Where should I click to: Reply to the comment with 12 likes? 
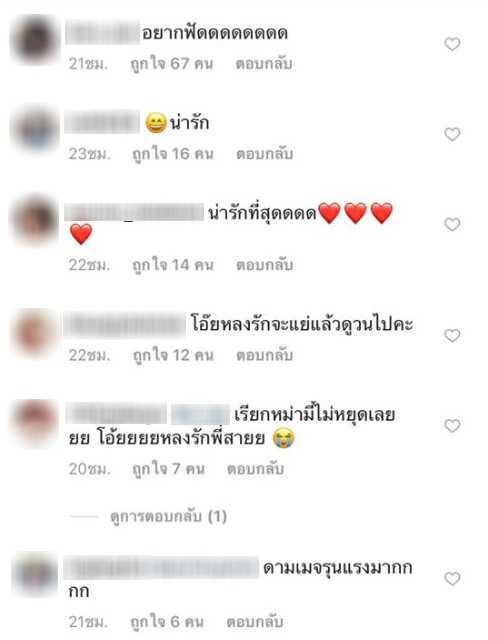[x=264, y=356]
